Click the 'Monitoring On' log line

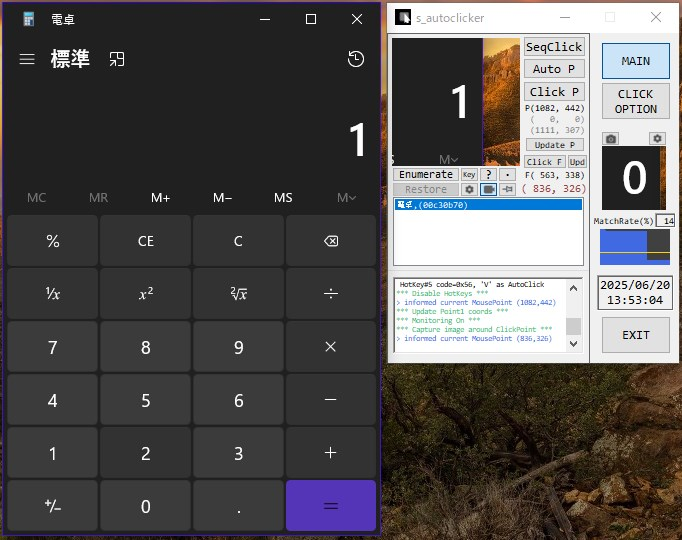pos(438,320)
